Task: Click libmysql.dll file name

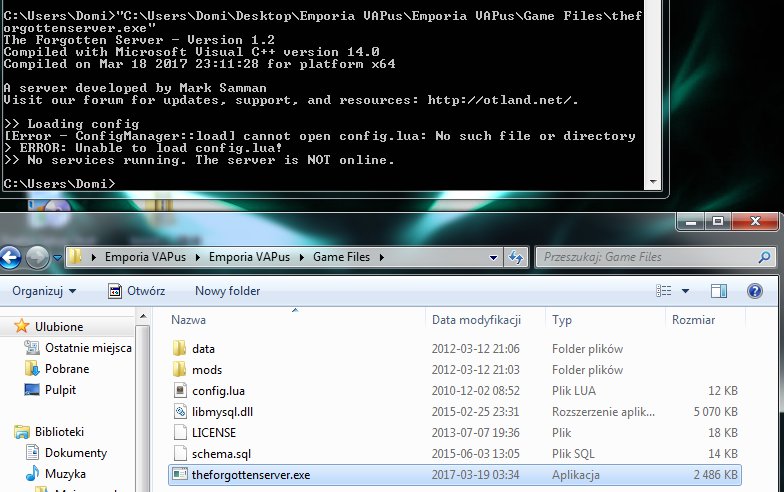Action: (222, 412)
